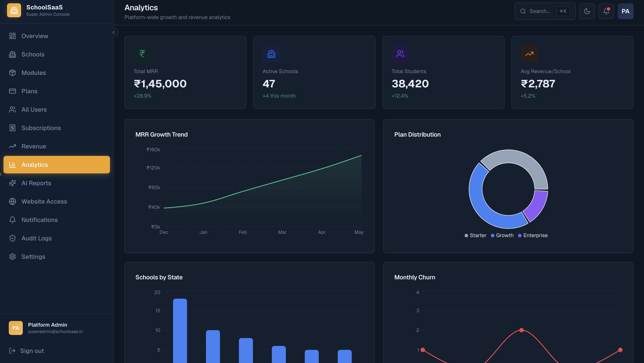This screenshot has height=363, width=644.
Task: Open All Users page
Action: click(57, 109)
